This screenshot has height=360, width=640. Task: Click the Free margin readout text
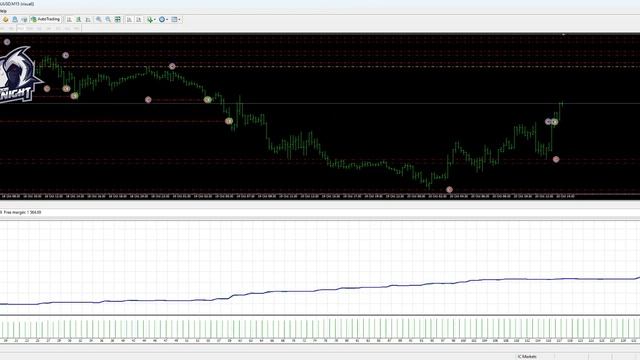[22, 212]
